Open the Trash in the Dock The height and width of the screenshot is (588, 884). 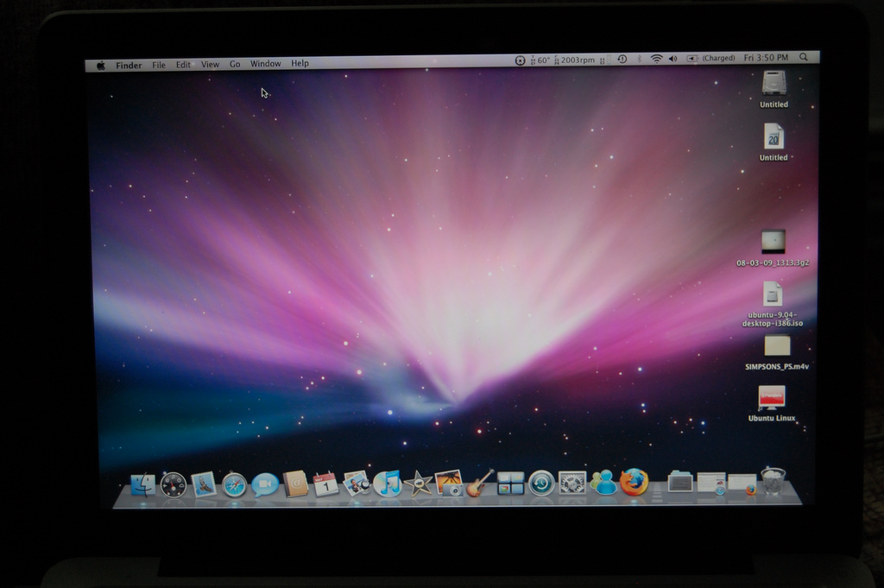(x=773, y=481)
